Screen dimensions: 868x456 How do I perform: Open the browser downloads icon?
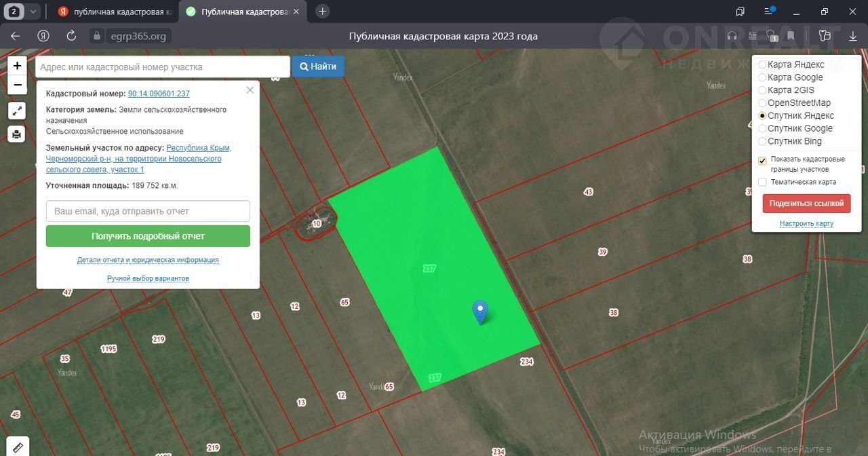853,36
